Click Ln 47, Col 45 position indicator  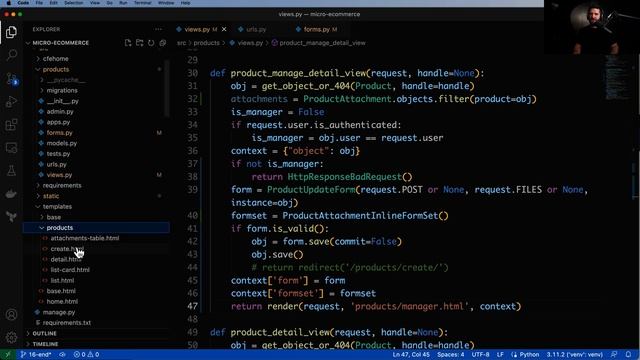coord(411,354)
